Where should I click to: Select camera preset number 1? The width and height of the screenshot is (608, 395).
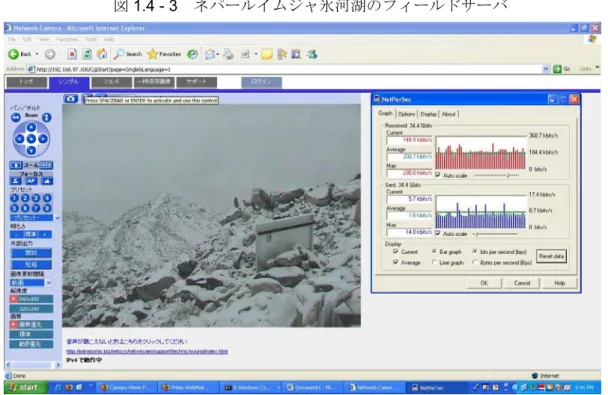(x=14, y=198)
